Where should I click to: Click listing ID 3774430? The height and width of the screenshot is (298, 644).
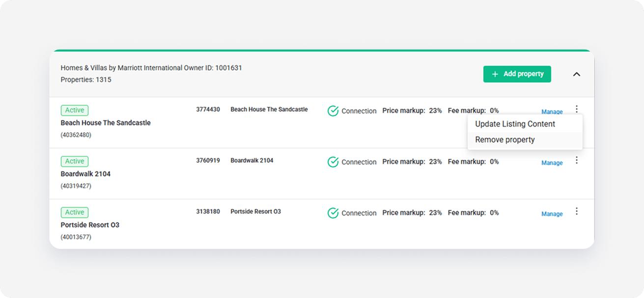pos(208,109)
